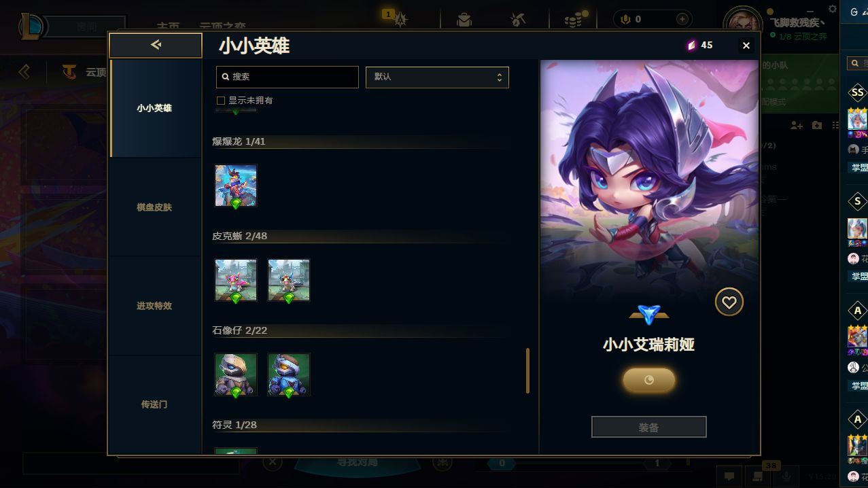Click the blue rarity gem emblem above 小小艾瑞莉娅

[649, 315]
